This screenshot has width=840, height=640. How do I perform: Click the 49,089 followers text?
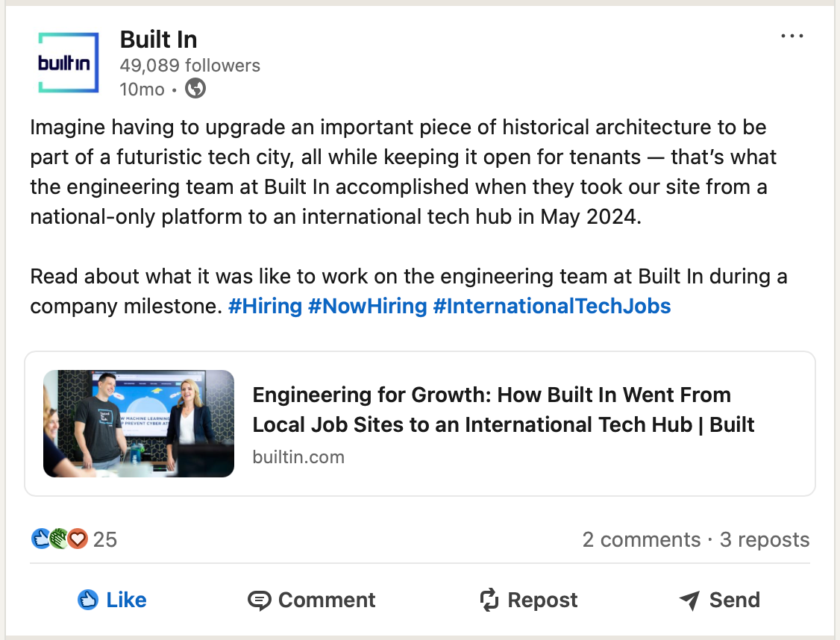189,66
